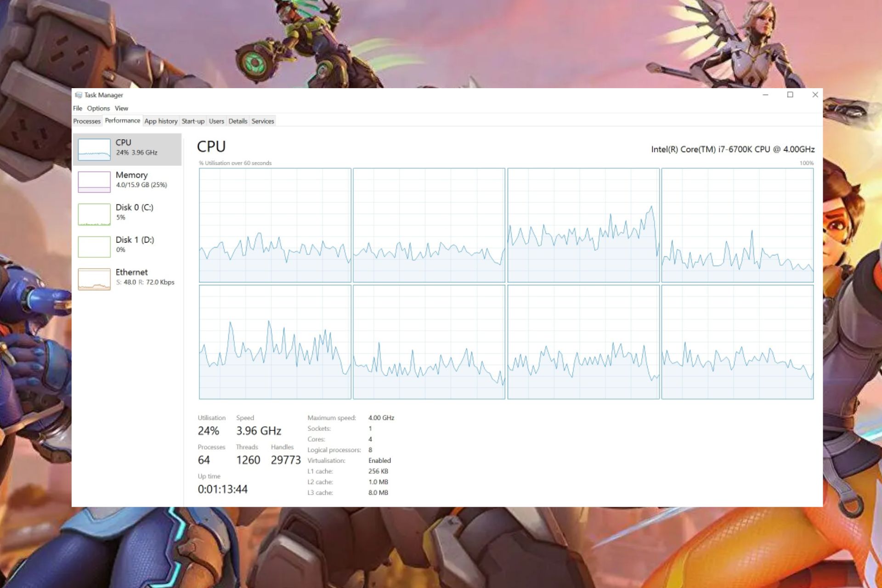
Task: Click the 24% utilisation value
Action: pyautogui.click(x=209, y=431)
